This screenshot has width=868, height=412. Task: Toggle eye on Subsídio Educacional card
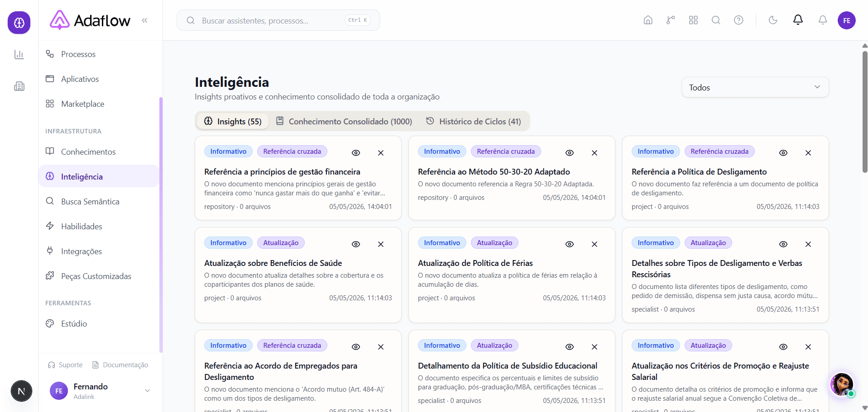coord(570,347)
